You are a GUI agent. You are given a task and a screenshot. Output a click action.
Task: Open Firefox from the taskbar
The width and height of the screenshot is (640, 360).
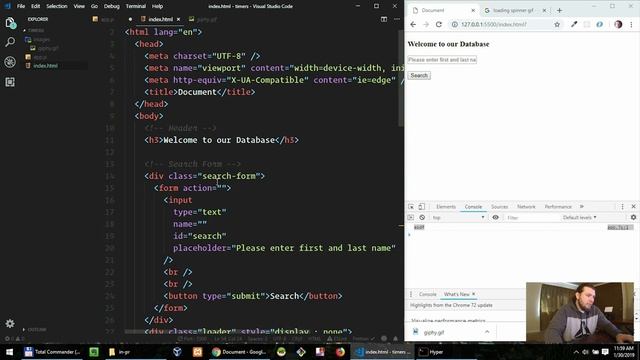(x=340, y=352)
